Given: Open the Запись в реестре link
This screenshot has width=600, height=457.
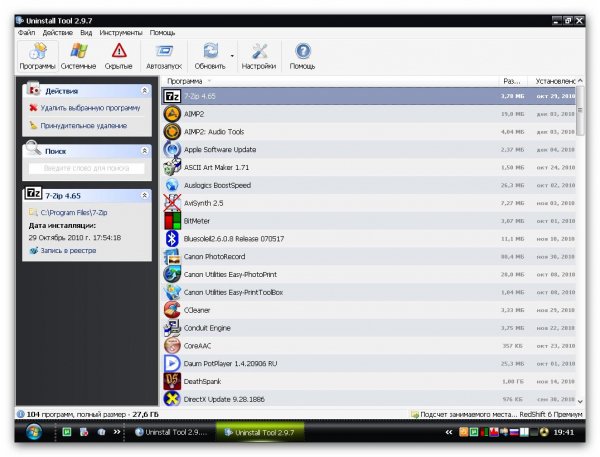Looking at the screenshot, I should [68, 251].
